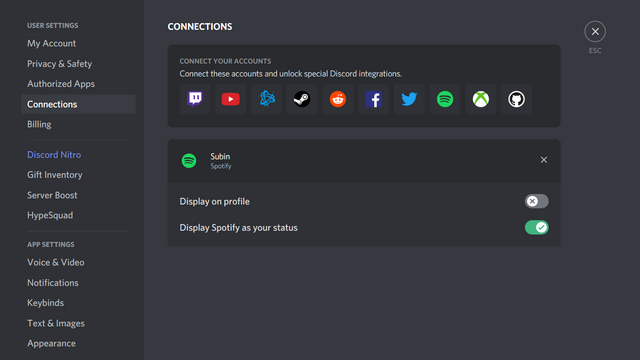Click the APP SETTINGS sidebar header
Screen dimensions: 640x360
pyautogui.click(x=51, y=244)
